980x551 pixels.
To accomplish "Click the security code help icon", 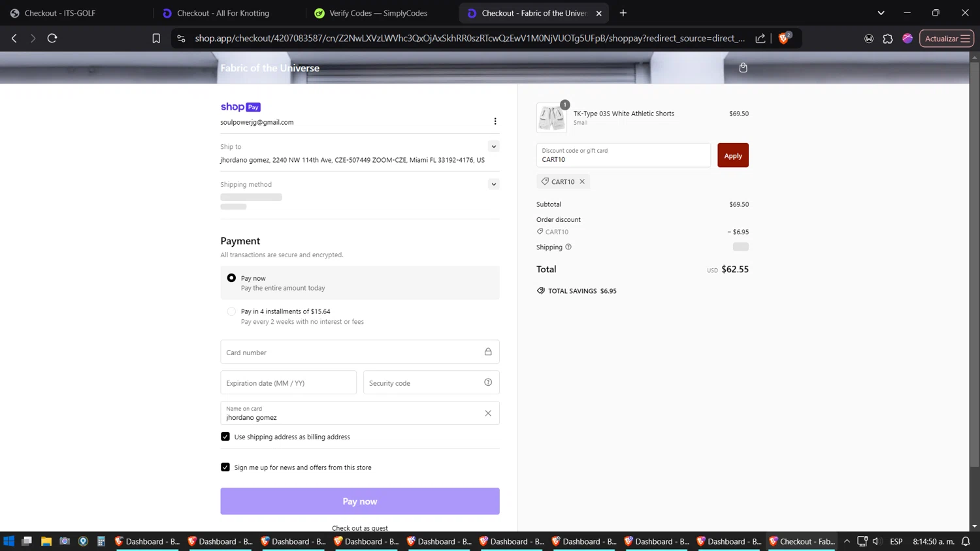I will pos(488,383).
